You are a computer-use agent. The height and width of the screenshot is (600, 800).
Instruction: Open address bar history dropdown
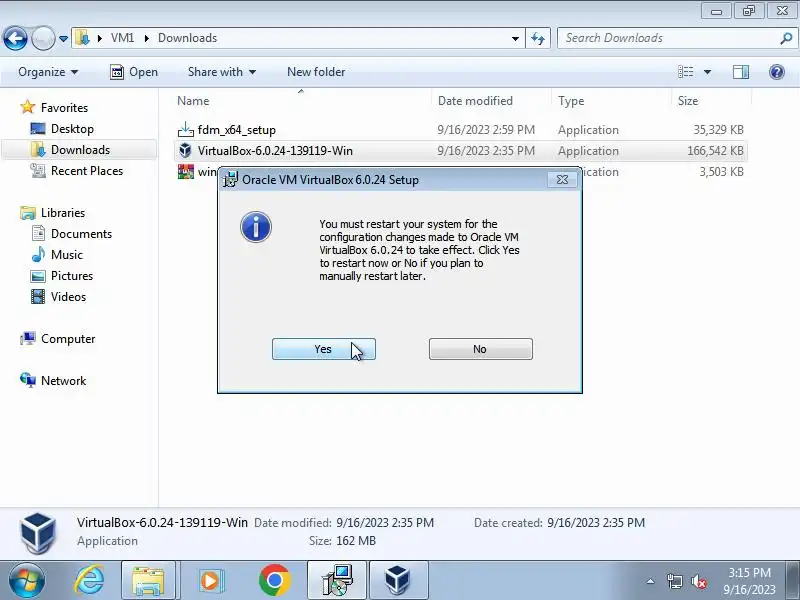coord(515,39)
